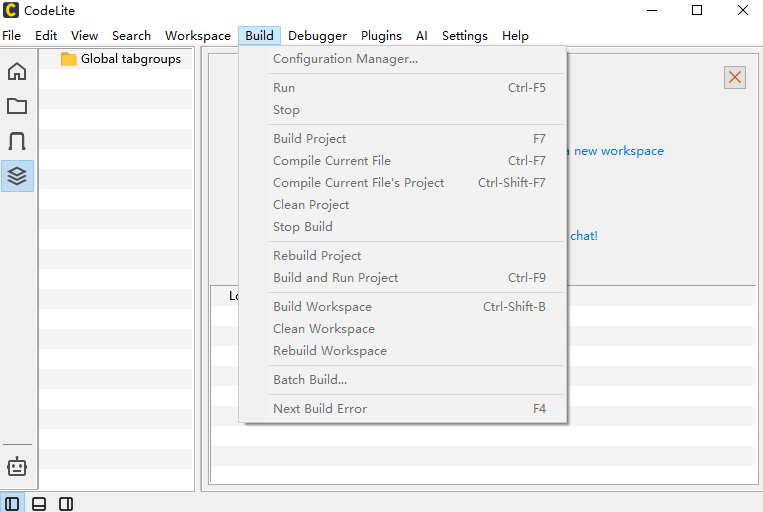Select the arch-shaped sidebar tab icon
This screenshot has width=763, height=512.
pos(17,141)
